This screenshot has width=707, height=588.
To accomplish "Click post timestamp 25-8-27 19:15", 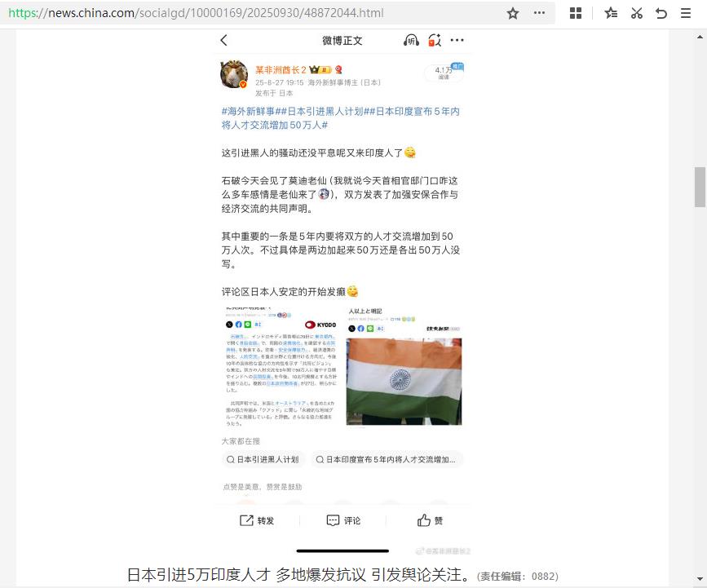I will (x=280, y=82).
